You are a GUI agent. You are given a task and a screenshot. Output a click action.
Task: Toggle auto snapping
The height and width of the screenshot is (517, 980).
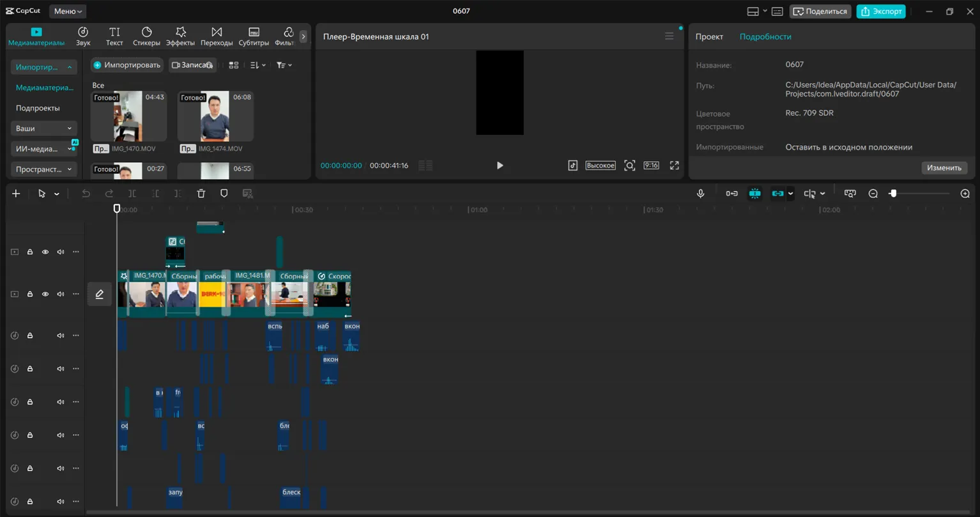coord(755,194)
